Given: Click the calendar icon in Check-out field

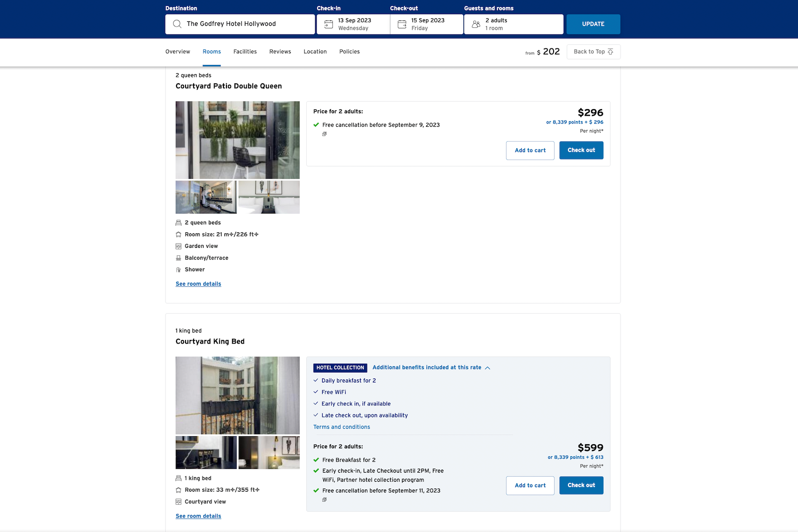Looking at the screenshot, I should click(x=401, y=23).
